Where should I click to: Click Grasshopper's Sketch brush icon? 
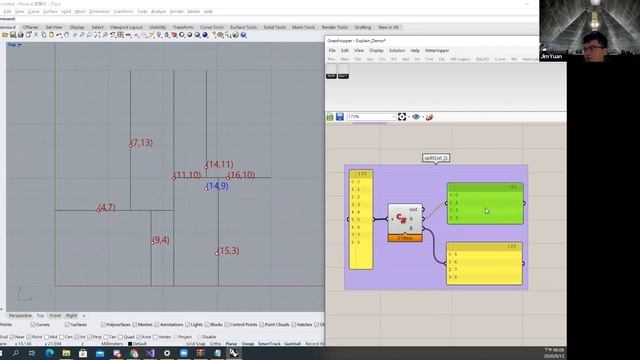click(x=429, y=117)
